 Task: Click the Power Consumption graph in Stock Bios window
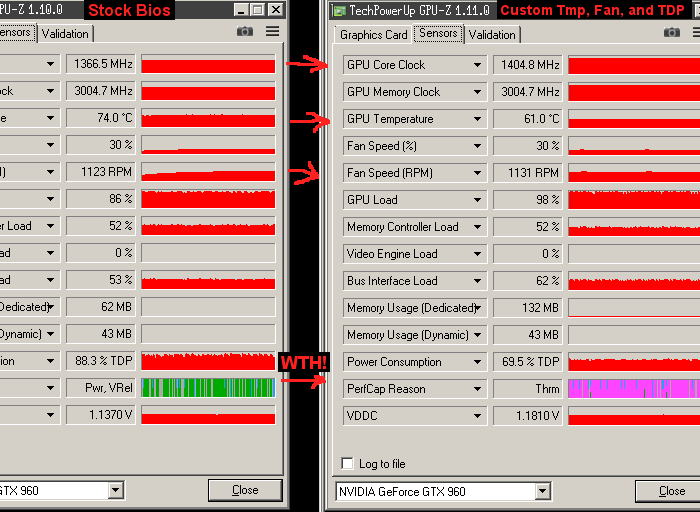tap(208, 361)
